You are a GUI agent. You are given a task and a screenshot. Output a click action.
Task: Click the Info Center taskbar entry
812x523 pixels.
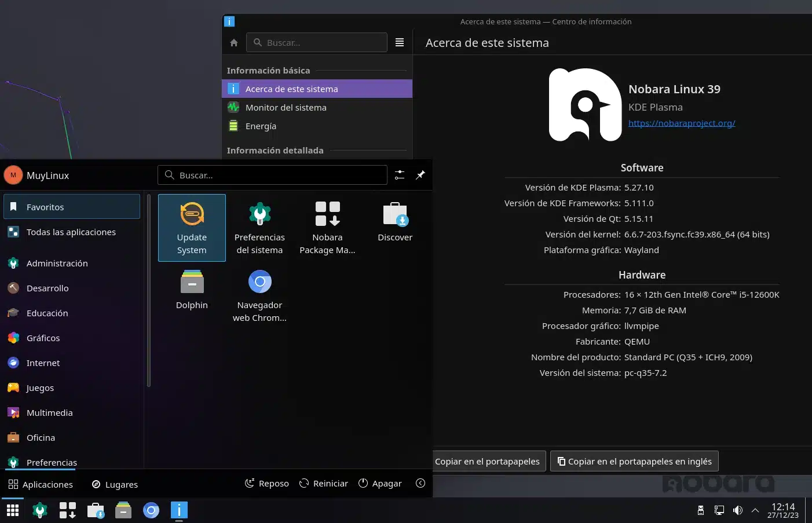click(179, 510)
